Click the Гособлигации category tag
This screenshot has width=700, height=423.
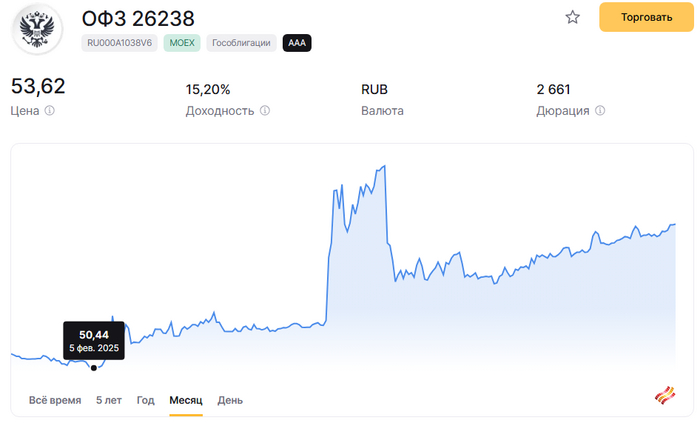[x=241, y=43]
